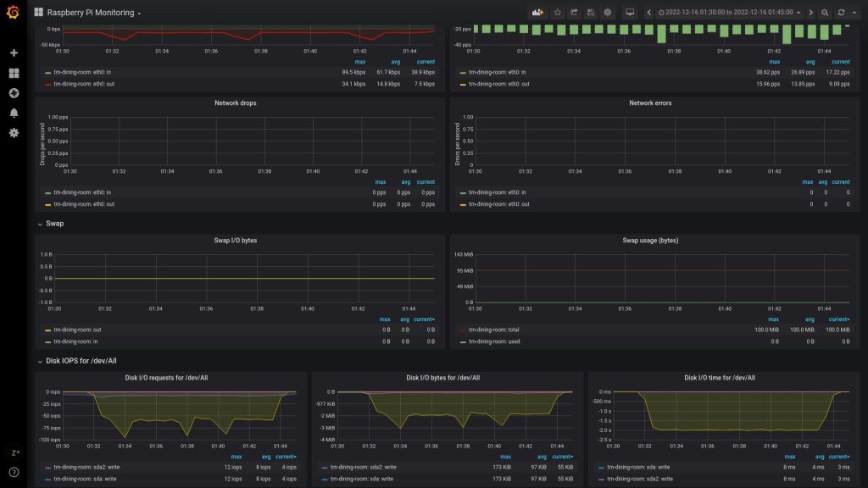Zoom out the time range with magnifier

825,13
